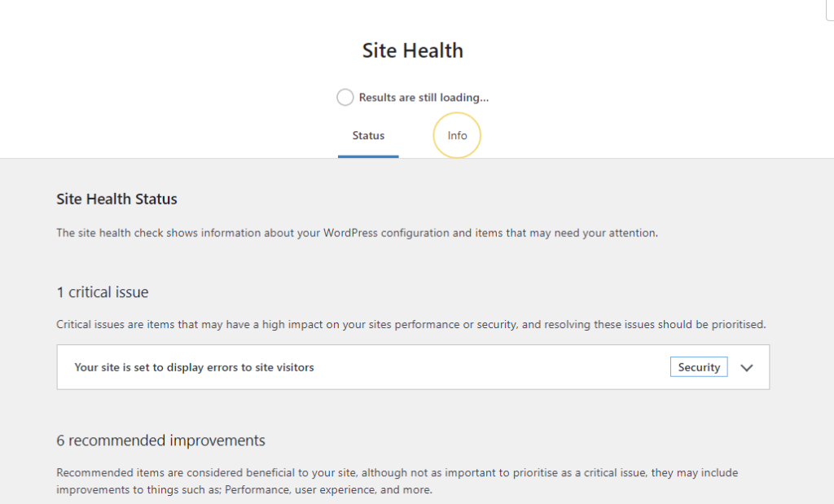Click the circular progress indicator beside loading text
This screenshot has height=504, width=834.
coord(345,97)
